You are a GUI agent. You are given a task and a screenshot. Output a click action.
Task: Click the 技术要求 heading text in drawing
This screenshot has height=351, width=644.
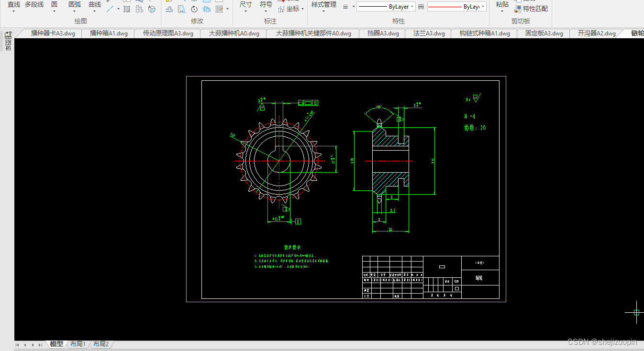292,248
